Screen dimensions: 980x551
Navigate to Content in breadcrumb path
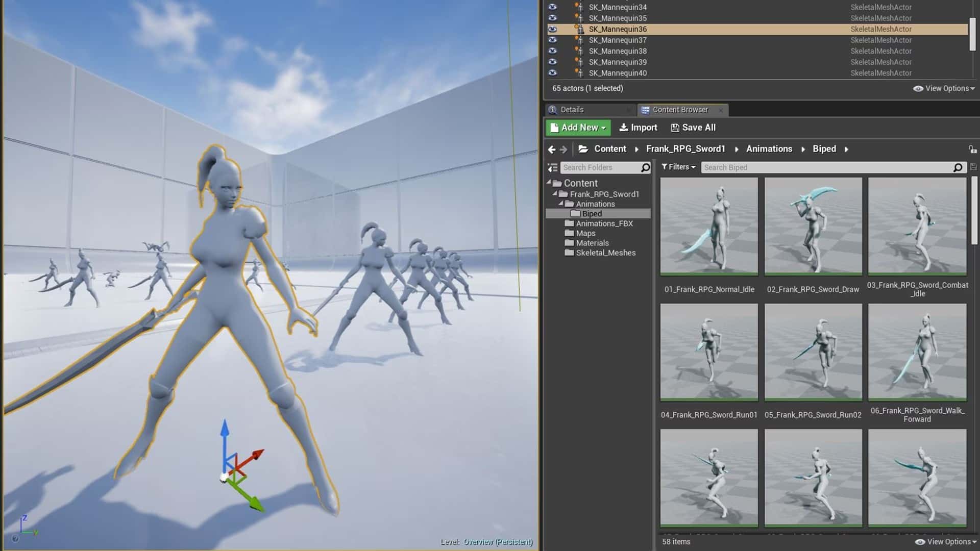coord(610,149)
